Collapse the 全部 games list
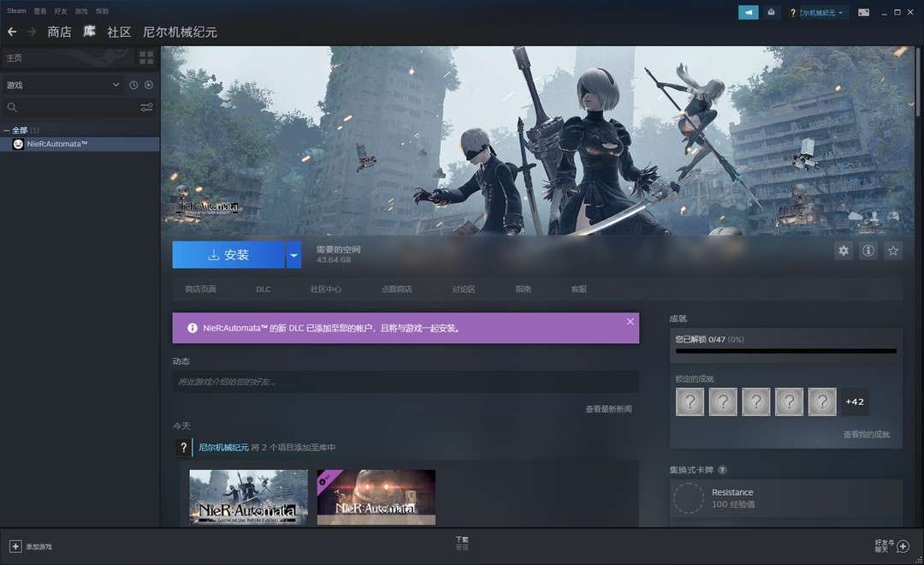This screenshot has width=924, height=565. (x=7, y=130)
